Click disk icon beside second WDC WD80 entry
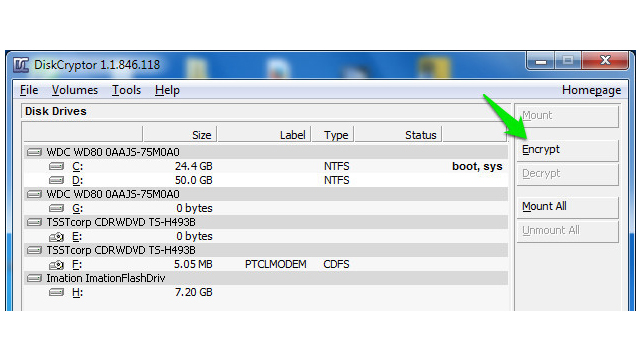Screen dimensions: 640x360 point(34,194)
